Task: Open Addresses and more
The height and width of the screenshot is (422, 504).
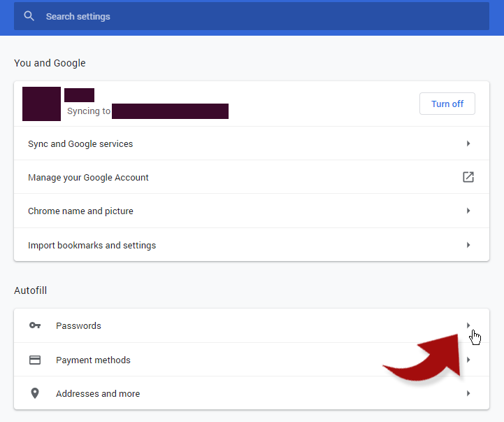Action: pyautogui.click(x=252, y=393)
